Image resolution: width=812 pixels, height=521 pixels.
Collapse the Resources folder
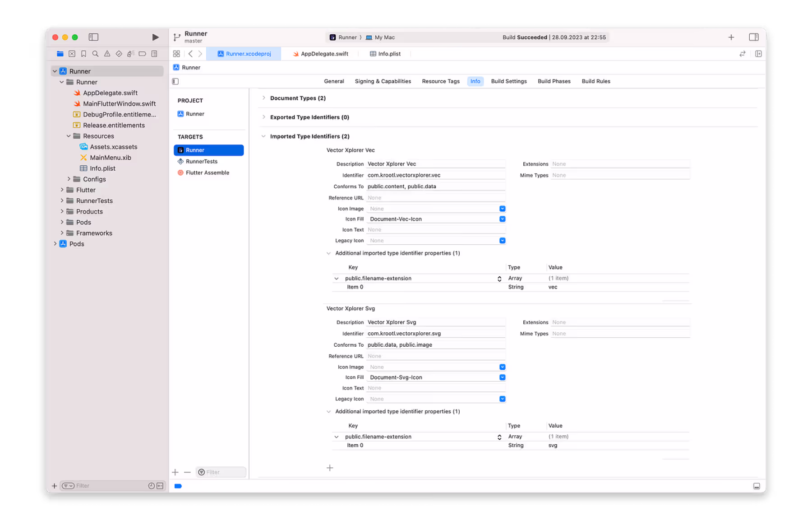tap(69, 136)
